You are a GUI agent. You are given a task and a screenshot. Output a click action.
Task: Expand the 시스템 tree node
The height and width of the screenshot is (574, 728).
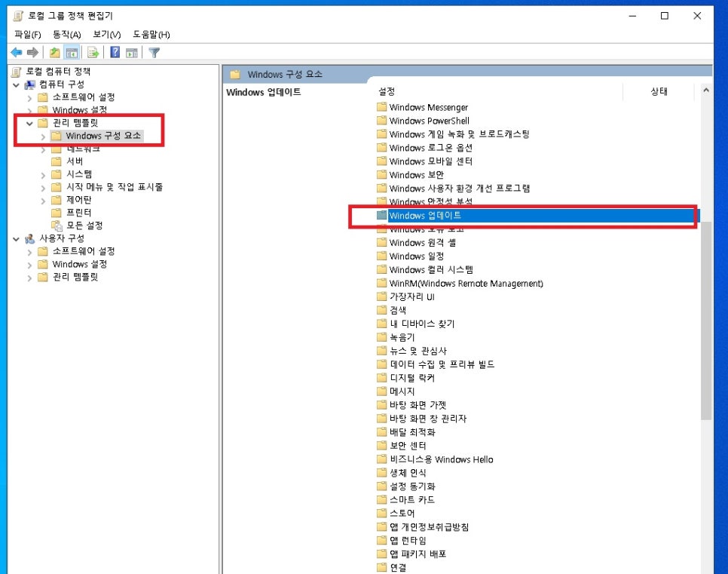43,175
